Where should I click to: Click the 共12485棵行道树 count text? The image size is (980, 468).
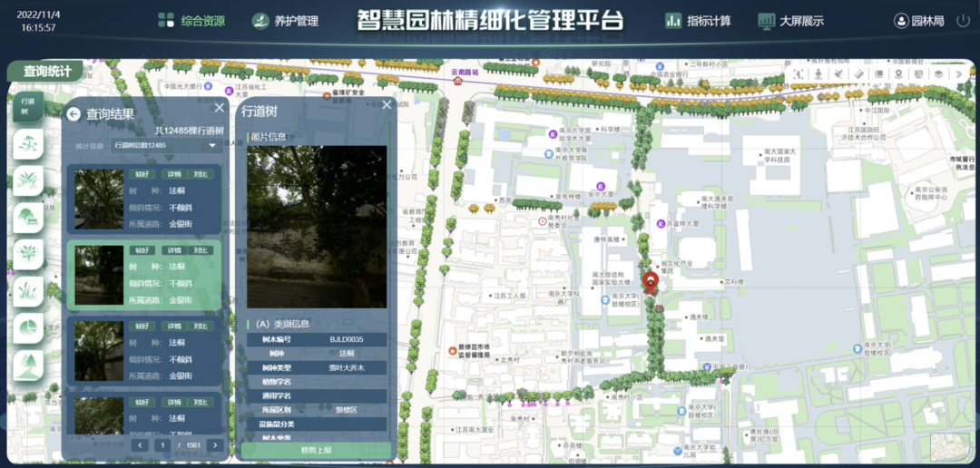[x=190, y=130]
